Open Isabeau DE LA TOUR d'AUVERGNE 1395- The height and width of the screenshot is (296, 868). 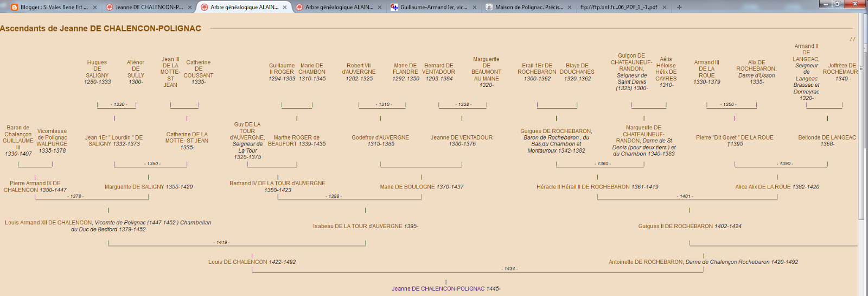coord(365,226)
